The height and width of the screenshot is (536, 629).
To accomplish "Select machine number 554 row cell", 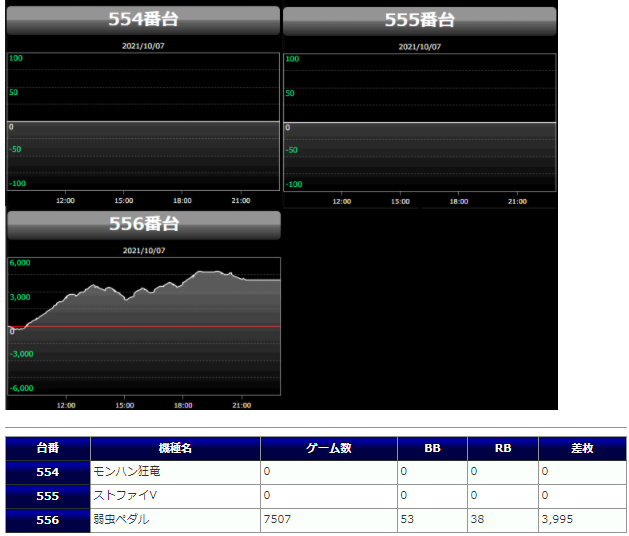I will click(x=48, y=472).
